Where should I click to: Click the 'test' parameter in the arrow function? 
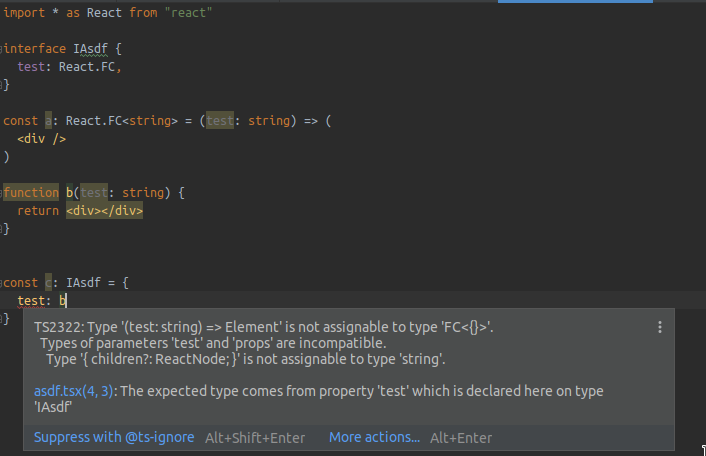[x=220, y=121]
